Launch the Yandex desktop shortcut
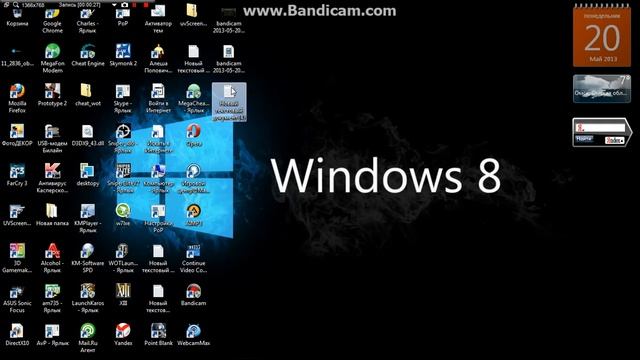The height and width of the screenshot is (360, 640). (123, 335)
